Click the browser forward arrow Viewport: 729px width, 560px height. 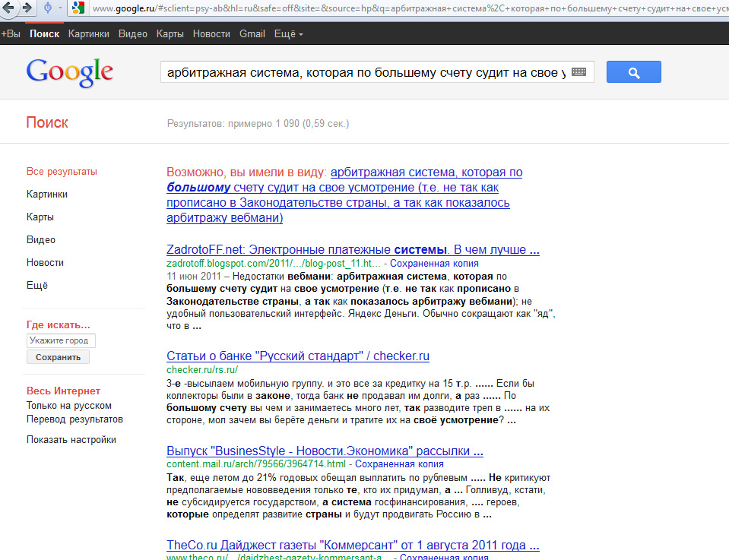click(x=27, y=8)
